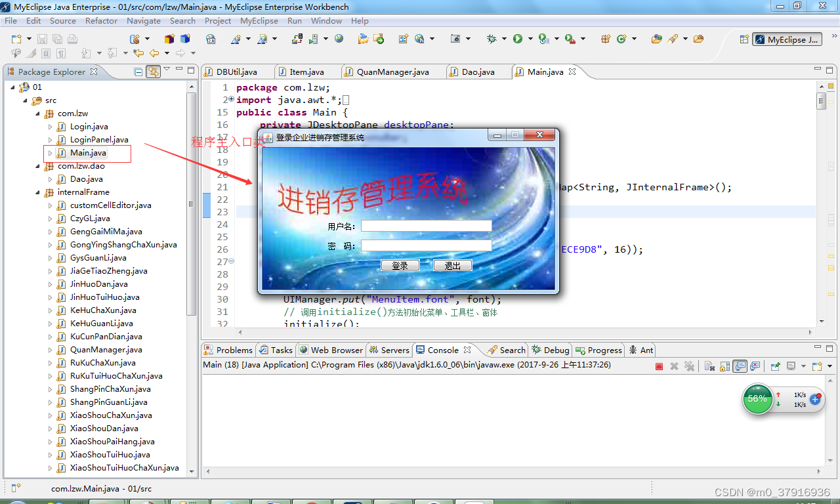
Task: Click the Save icon in the toolbar
Action: pyautogui.click(x=42, y=39)
